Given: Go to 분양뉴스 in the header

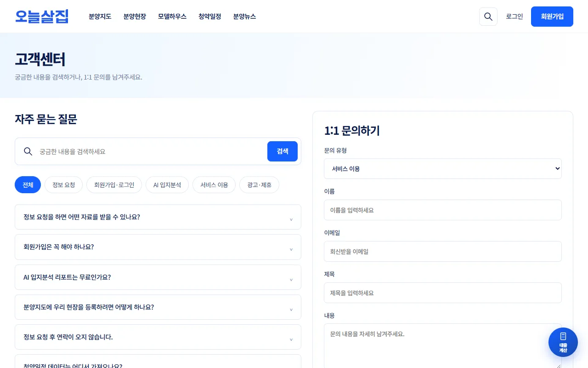Looking at the screenshot, I should coord(244,17).
